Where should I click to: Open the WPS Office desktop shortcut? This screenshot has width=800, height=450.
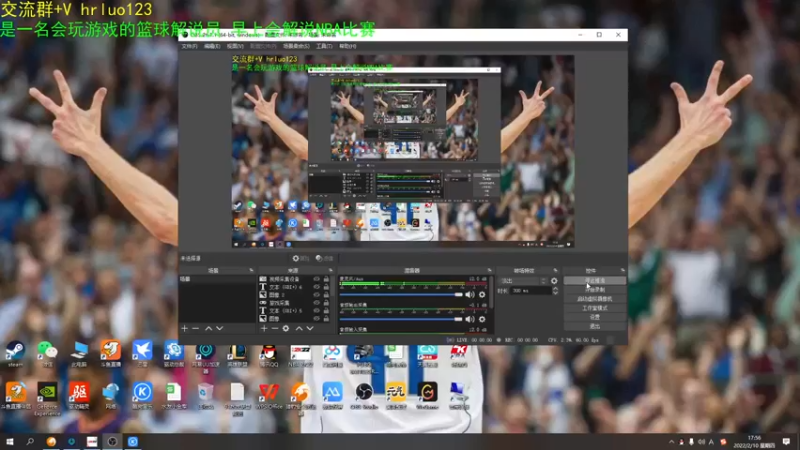269,396
